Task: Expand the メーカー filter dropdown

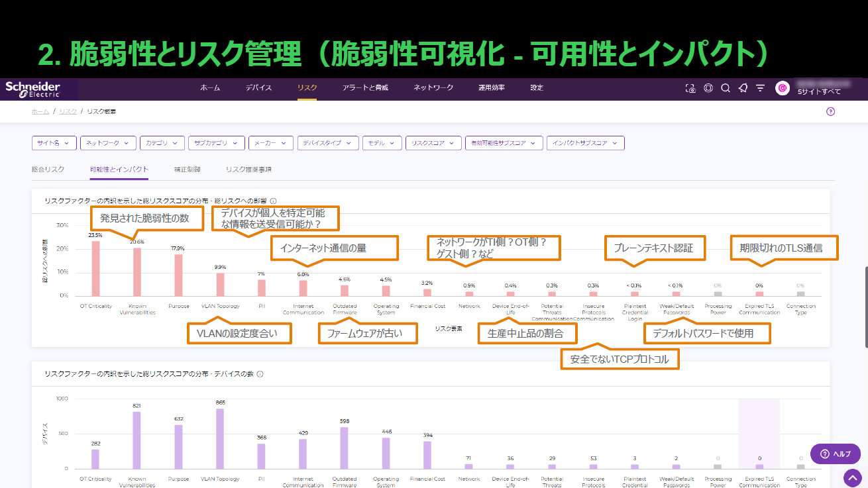Action: point(271,143)
